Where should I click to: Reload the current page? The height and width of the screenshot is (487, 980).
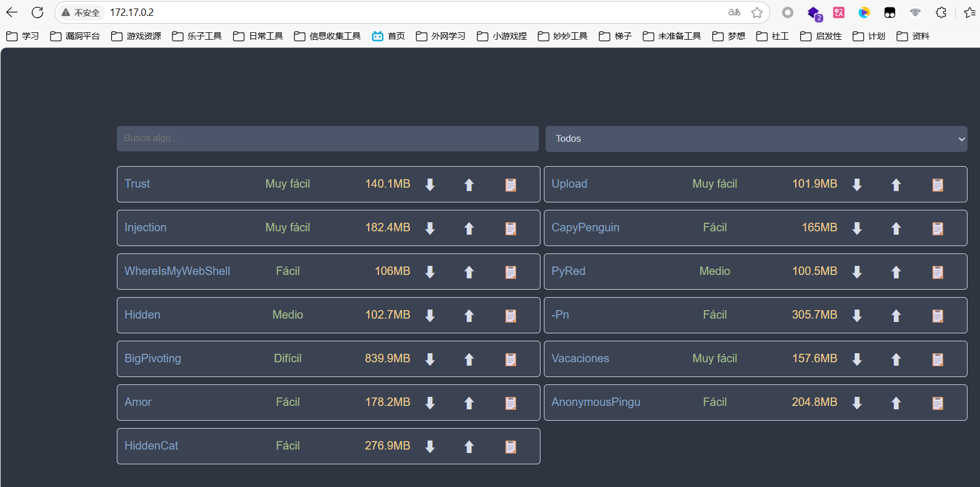37,12
